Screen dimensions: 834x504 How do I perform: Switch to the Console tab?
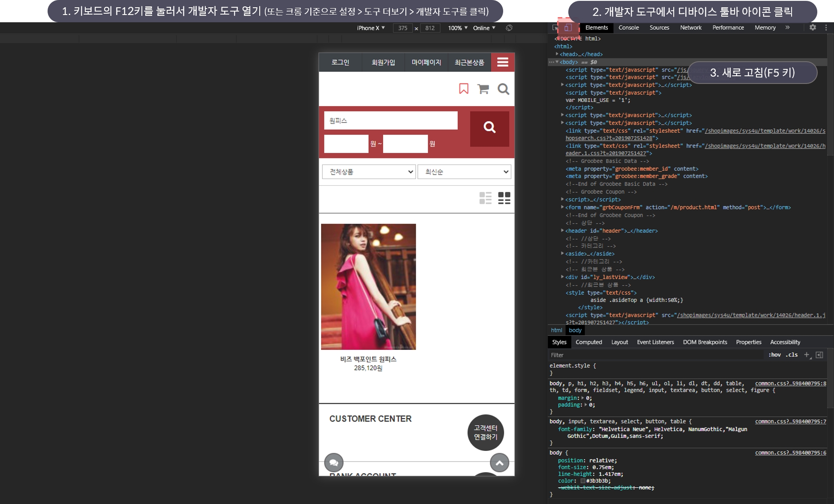point(628,27)
